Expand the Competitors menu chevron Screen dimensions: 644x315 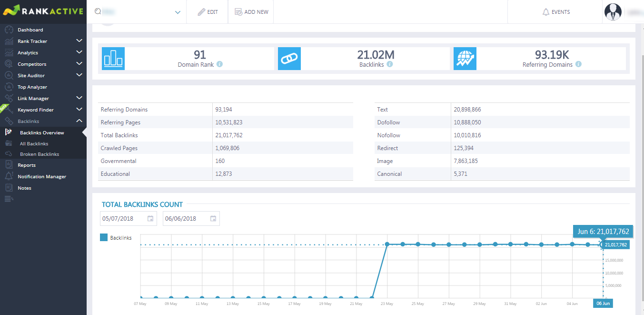tap(79, 64)
